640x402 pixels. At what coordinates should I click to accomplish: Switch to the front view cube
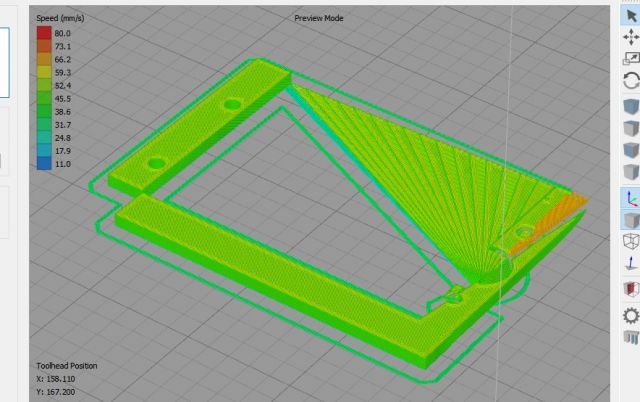630,150
